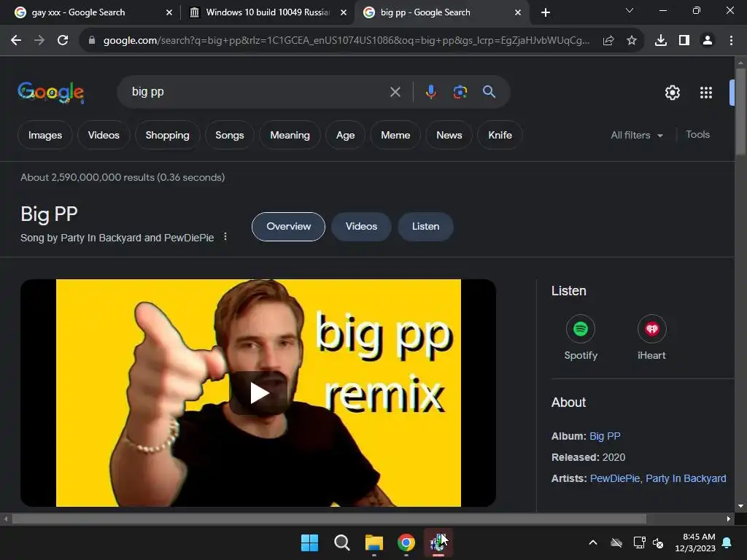Open Google quick settings gear
The width and height of the screenshot is (747, 560).
click(672, 93)
